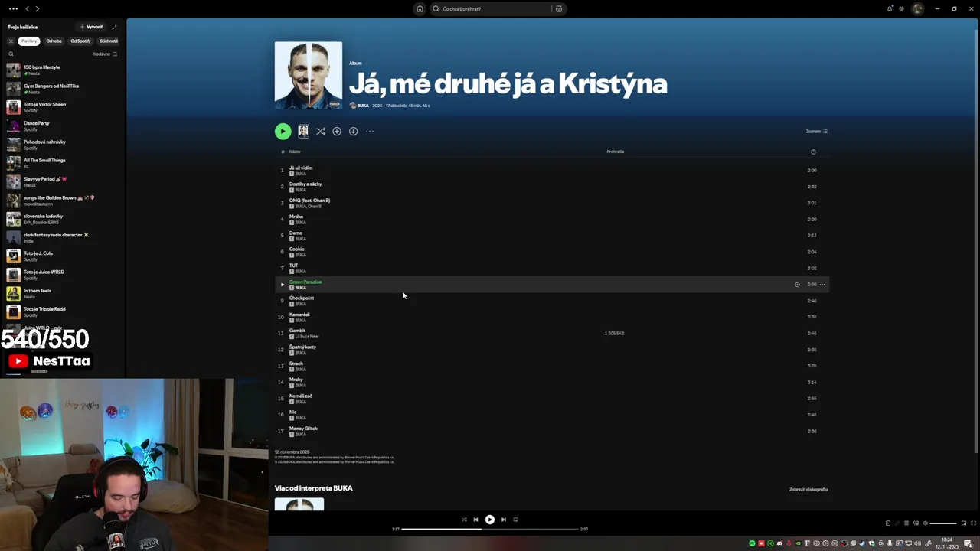Select the Od teba filter chip
This screenshot has width=980, height=551.
(x=54, y=41)
